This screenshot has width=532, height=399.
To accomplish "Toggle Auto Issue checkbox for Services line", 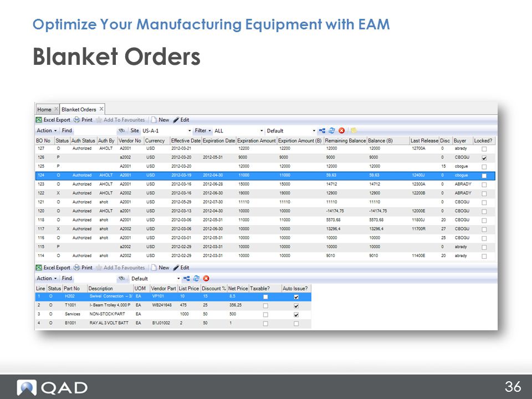I will (x=296, y=315).
